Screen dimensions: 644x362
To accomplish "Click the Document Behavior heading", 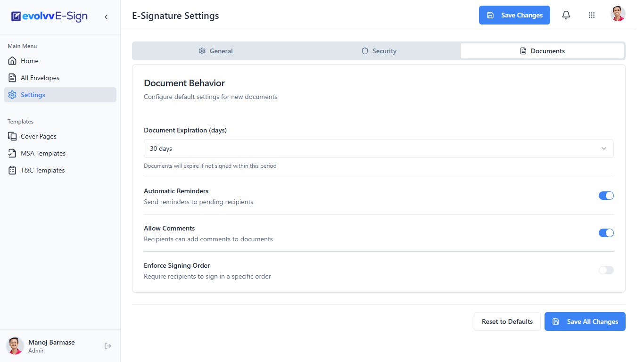I will pyautogui.click(x=184, y=83).
